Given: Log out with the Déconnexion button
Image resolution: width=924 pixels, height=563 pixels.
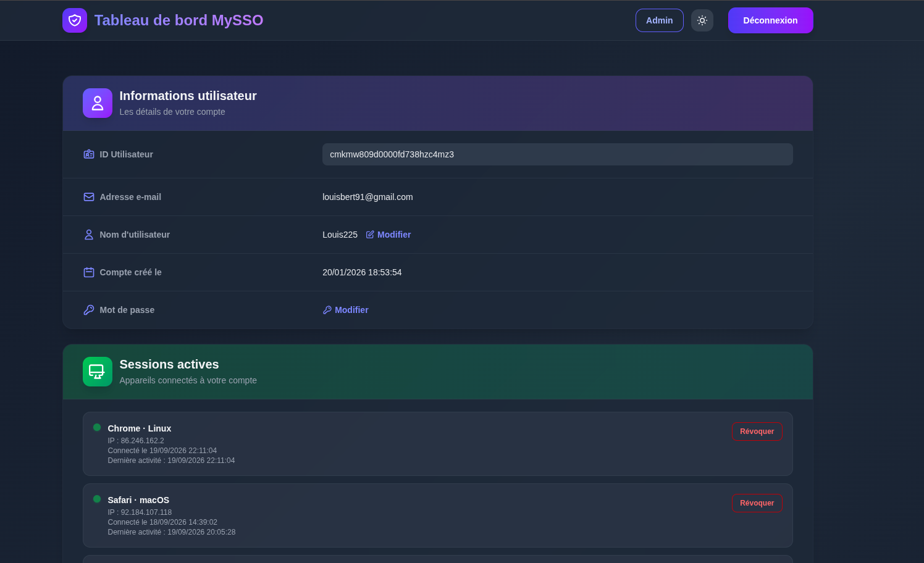Looking at the screenshot, I should pyautogui.click(x=770, y=20).
